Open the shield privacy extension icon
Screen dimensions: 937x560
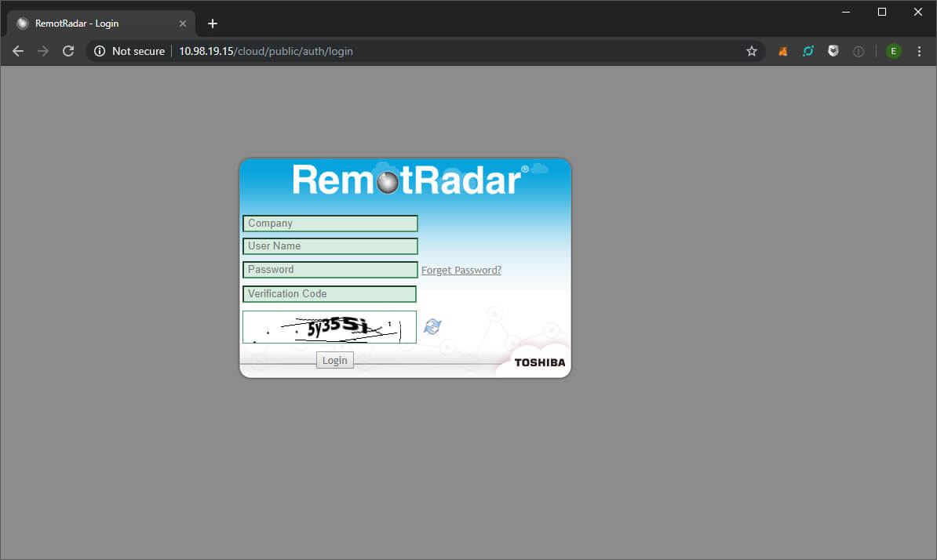coord(833,51)
